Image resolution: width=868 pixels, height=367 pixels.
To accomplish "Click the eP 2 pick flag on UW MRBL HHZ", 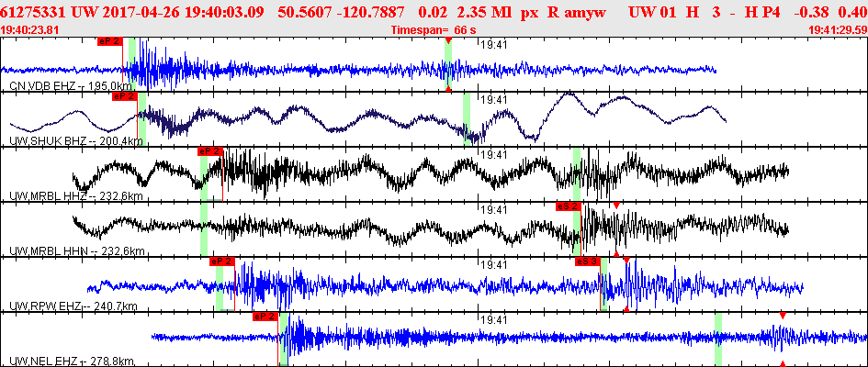I will point(210,150).
